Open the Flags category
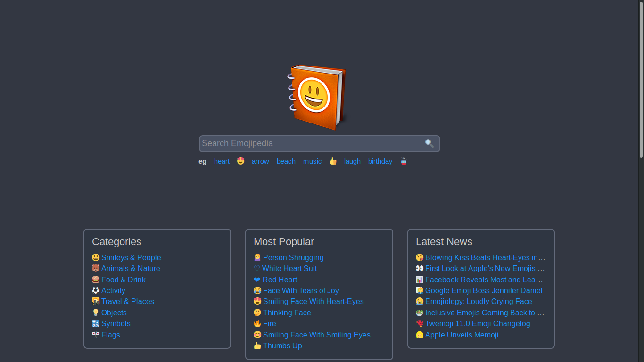 point(111,335)
